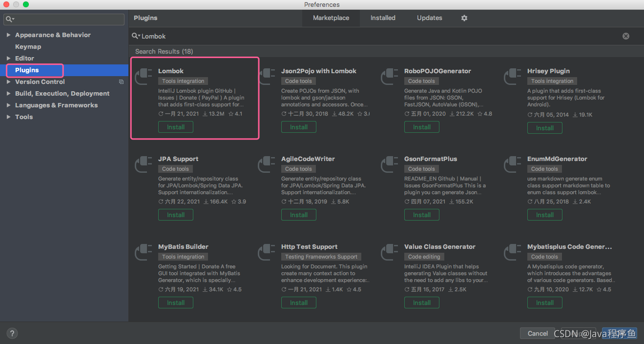Click Code editing tag under Value Class Generator
This screenshot has width=644, height=344.
click(424, 257)
